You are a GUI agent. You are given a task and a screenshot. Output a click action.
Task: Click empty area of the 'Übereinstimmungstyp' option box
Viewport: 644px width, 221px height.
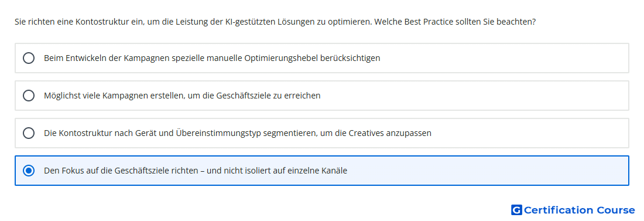click(530, 133)
